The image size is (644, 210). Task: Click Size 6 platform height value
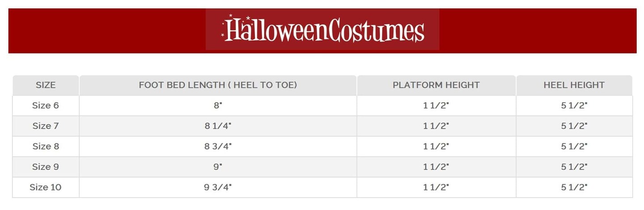point(436,105)
